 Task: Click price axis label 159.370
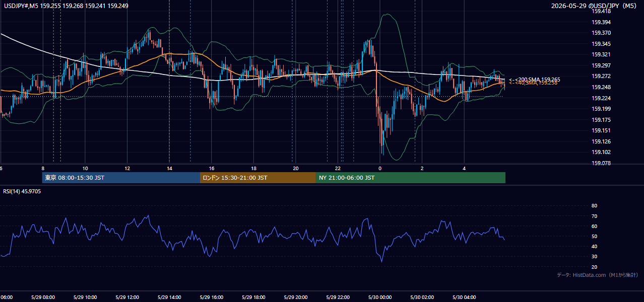[601, 33]
